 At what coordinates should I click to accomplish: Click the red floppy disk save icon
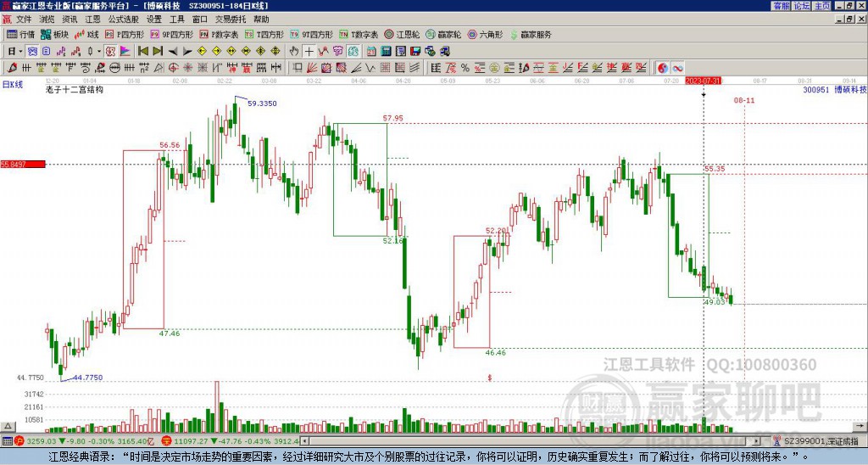[x=415, y=52]
